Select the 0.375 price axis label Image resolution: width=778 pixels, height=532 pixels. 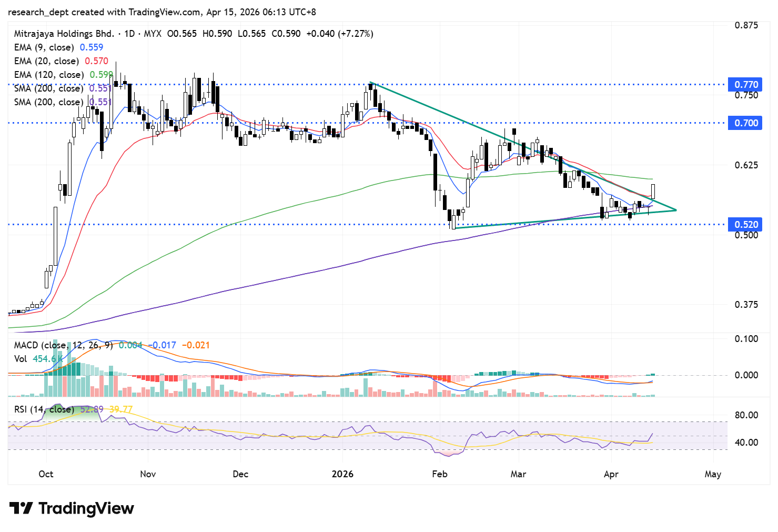746,305
